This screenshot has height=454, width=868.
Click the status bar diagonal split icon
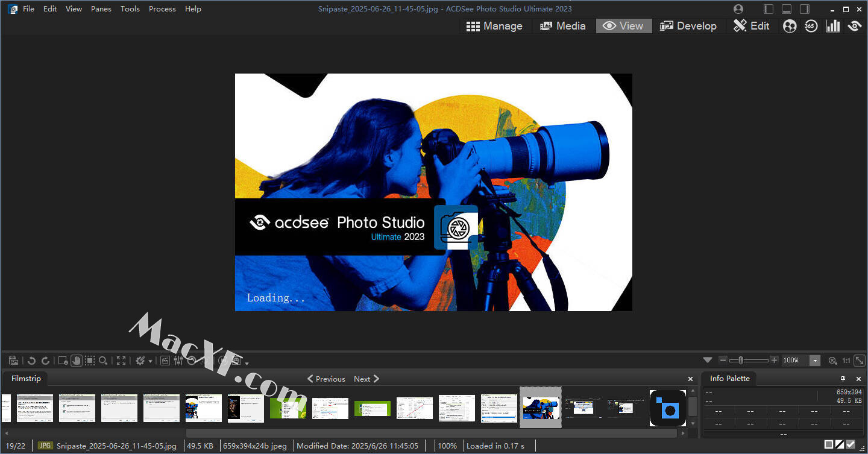tap(840, 444)
